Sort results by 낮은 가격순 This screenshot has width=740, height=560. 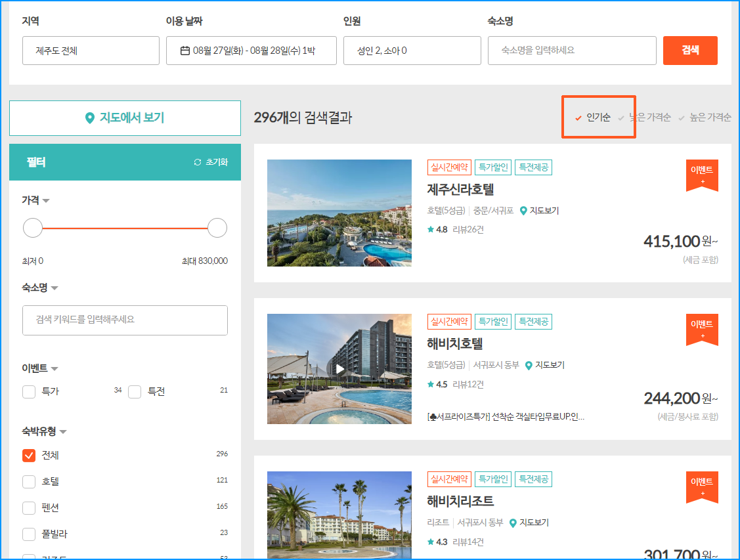click(645, 118)
